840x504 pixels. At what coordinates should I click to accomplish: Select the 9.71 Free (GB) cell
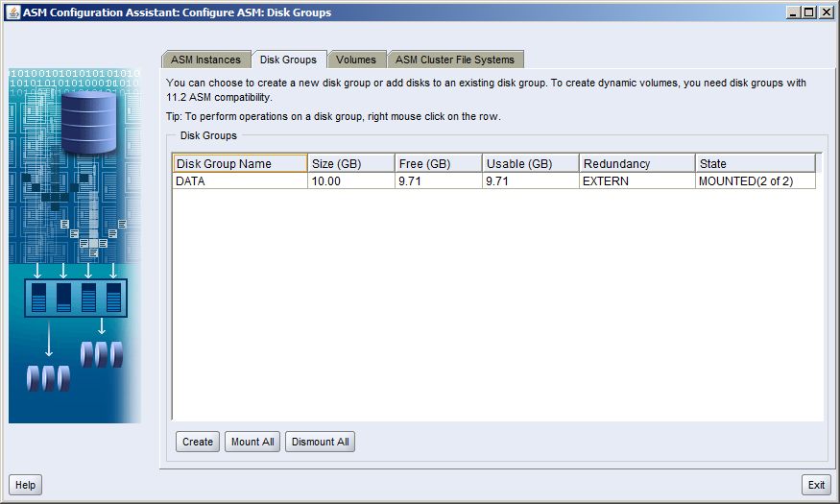pos(439,181)
